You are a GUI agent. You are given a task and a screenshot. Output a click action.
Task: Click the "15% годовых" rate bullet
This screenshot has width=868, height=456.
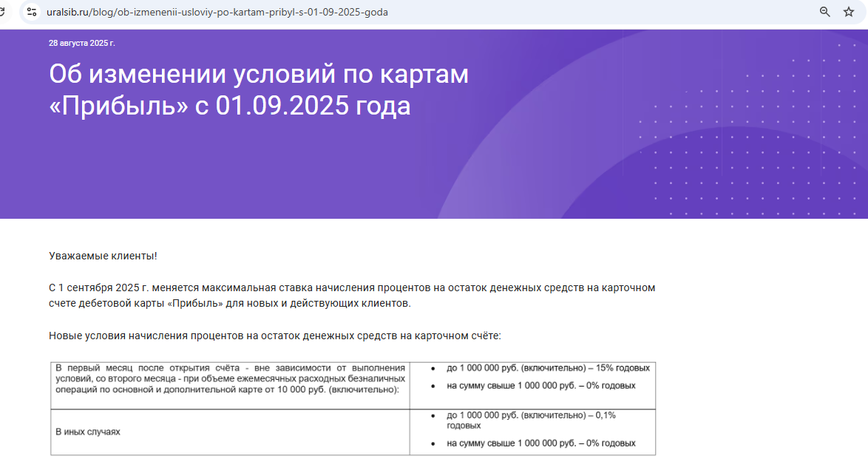[x=548, y=368]
